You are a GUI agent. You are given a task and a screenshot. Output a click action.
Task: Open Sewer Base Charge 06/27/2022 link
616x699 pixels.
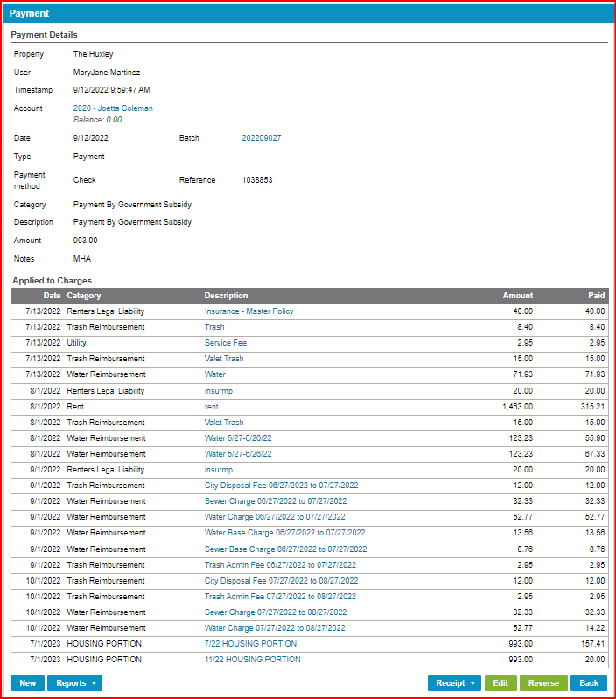click(286, 549)
